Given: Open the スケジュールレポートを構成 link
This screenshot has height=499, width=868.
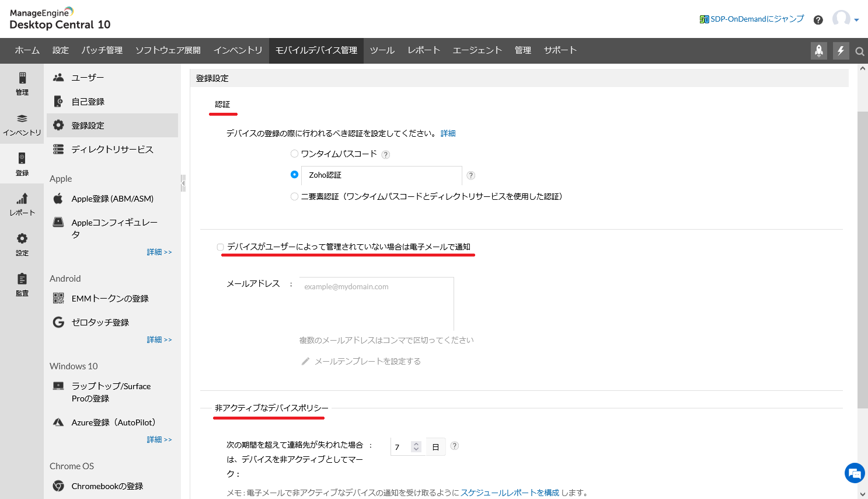Looking at the screenshot, I should (x=510, y=493).
